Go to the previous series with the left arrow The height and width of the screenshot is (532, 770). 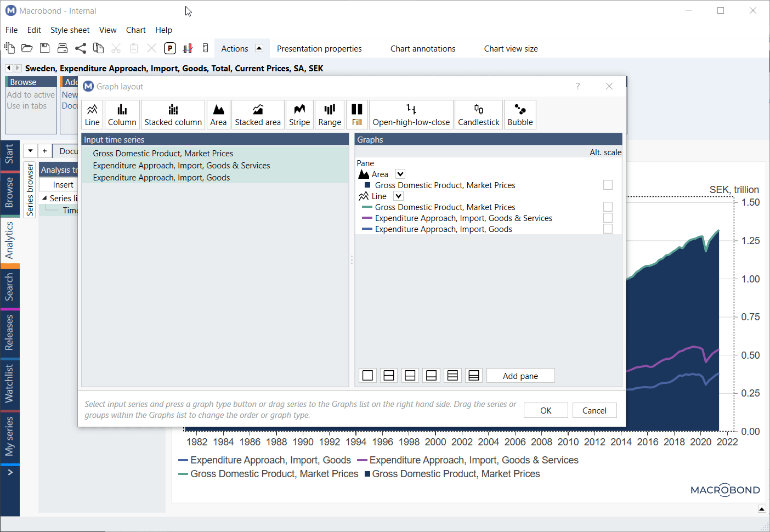click(x=9, y=68)
